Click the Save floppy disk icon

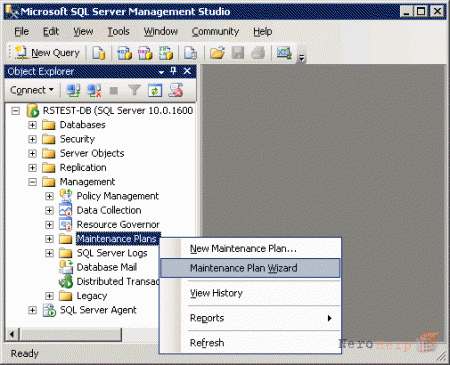[x=238, y=53]
